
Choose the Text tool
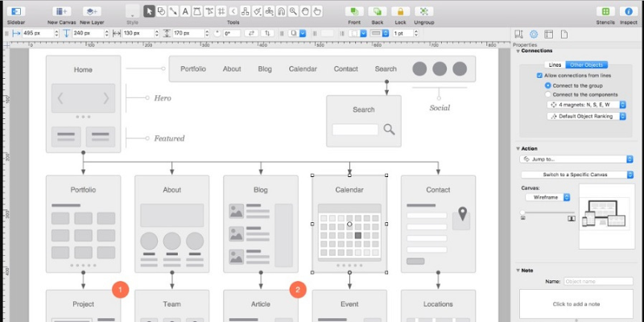(x=185, y=11)
